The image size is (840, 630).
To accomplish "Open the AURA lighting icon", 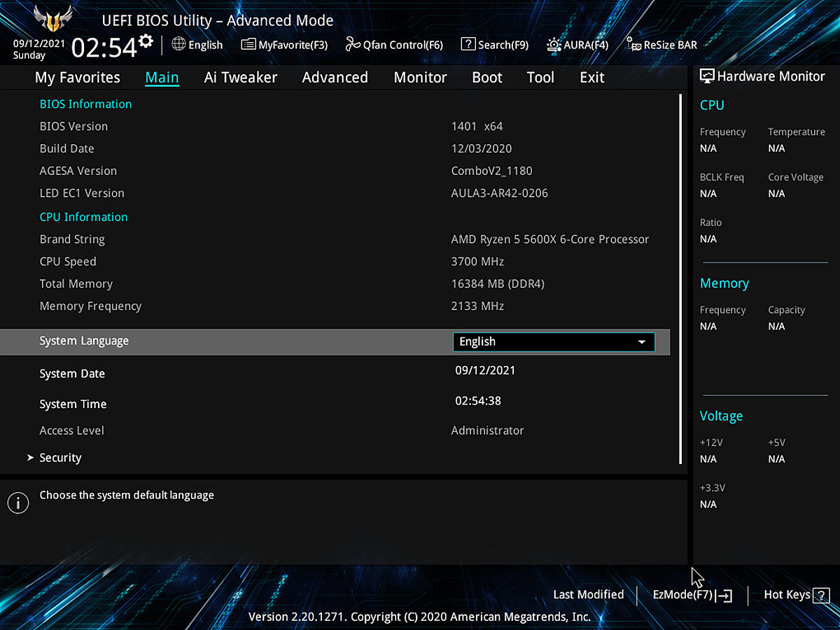I will [554, 45].
